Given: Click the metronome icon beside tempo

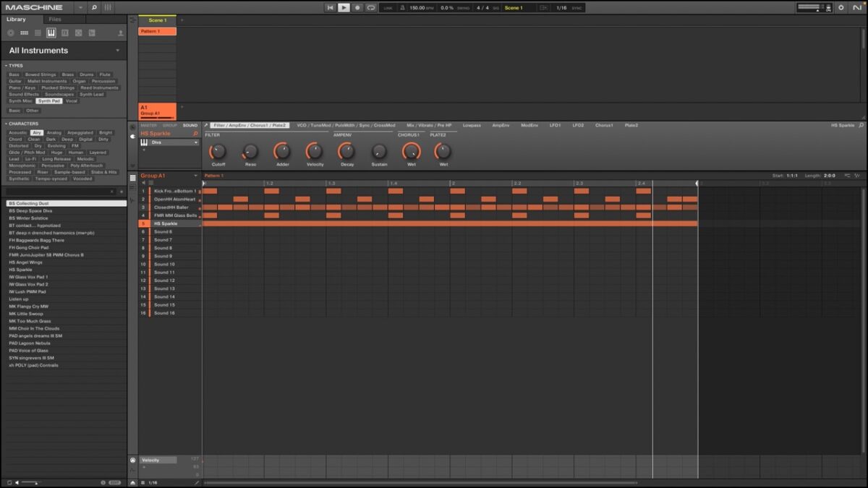Looking at the screenshot, I should click(401, 7).
